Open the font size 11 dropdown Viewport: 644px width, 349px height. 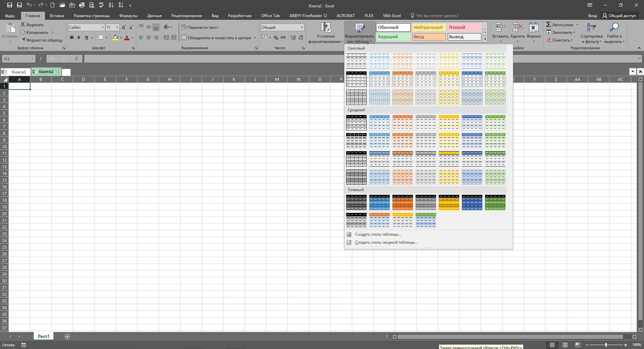pyautogui.click(x=117, y=27)
